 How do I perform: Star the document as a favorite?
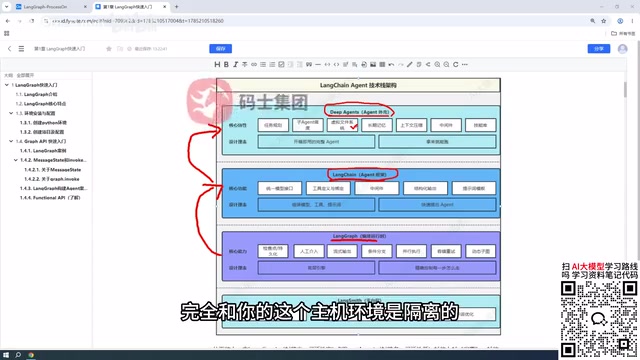tap(109, 49)
